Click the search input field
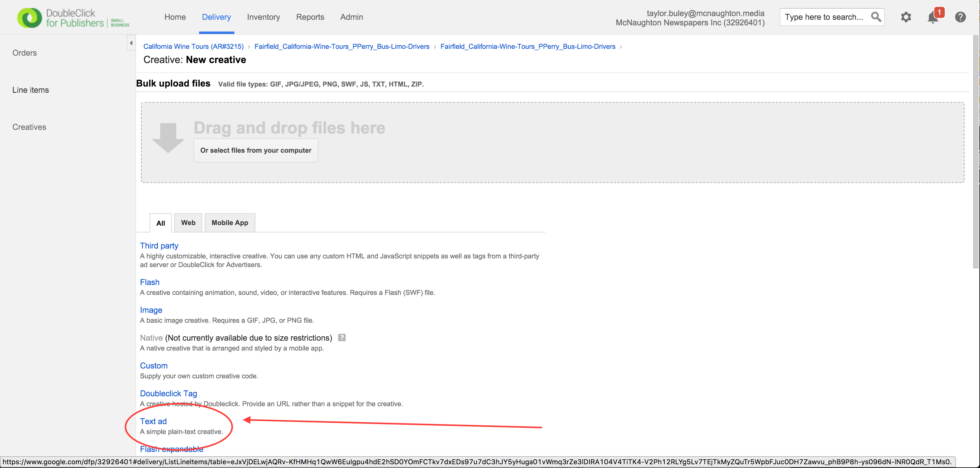The image size is (980, 468). tap(824, 17)
